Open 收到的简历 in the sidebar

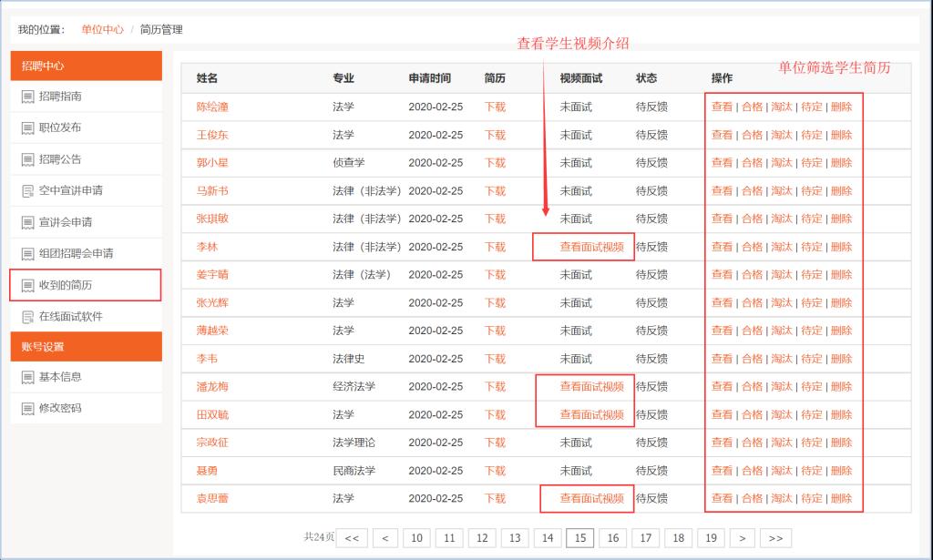pos(65,285)
